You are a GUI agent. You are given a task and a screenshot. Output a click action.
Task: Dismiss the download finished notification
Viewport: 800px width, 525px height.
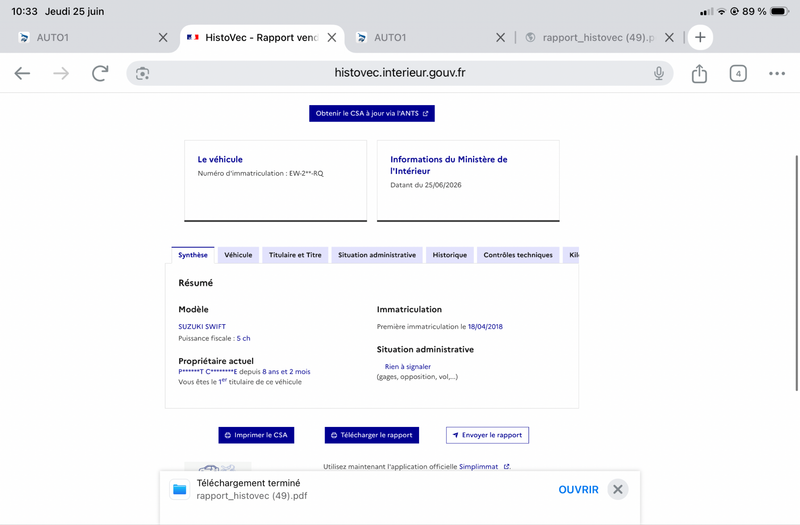click(x=617, y=489)
